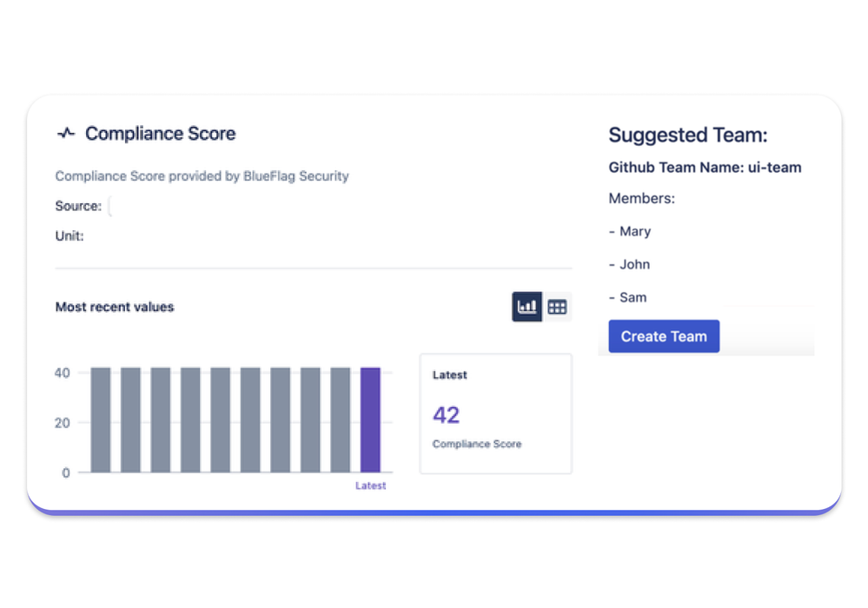Select member John in suggested team
This screenshot has height=608, width=868.
coord(634,264)
